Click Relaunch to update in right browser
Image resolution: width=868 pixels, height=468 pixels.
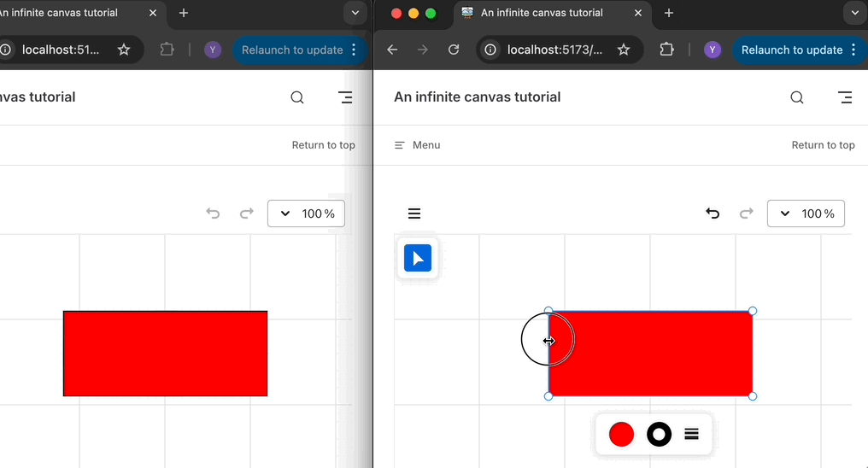point(791,50)
